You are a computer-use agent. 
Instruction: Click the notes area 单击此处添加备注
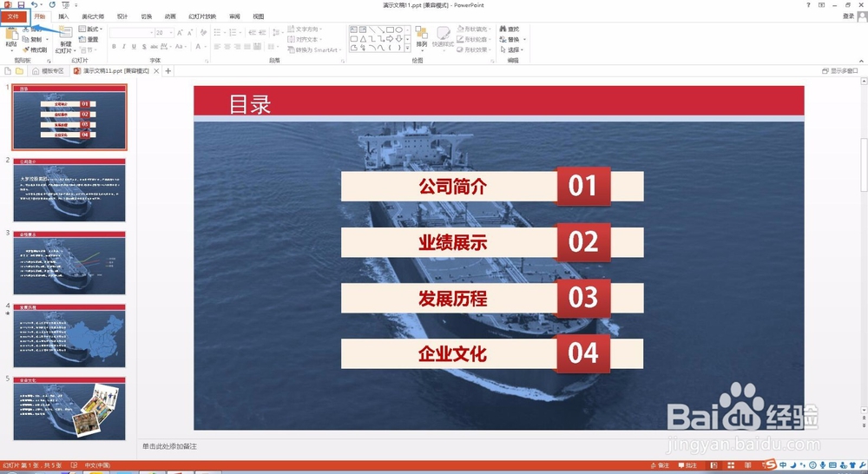169,446
